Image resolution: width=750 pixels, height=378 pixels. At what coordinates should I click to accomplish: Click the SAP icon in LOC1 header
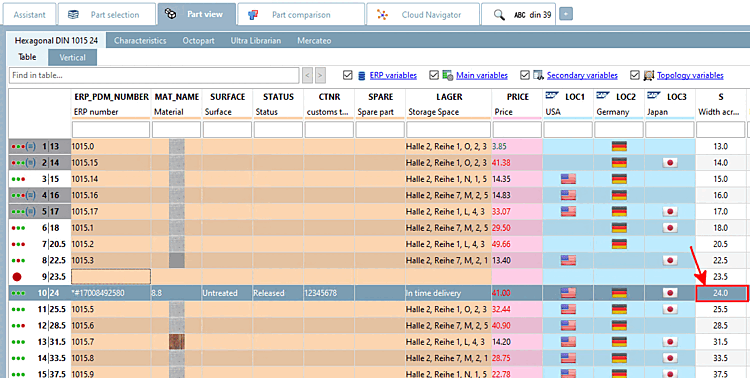(x=552, y=96)
